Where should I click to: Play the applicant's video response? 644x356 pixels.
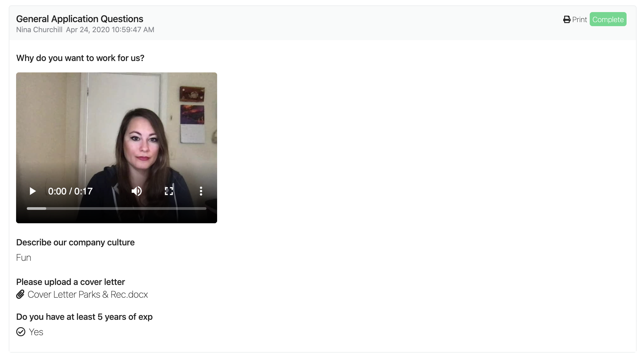point(33,191)
